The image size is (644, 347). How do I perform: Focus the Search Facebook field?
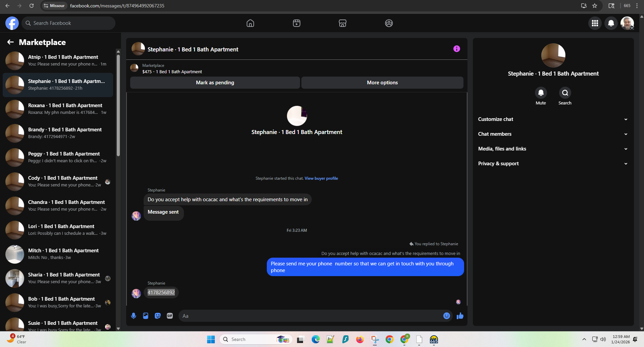coord(69,23)
